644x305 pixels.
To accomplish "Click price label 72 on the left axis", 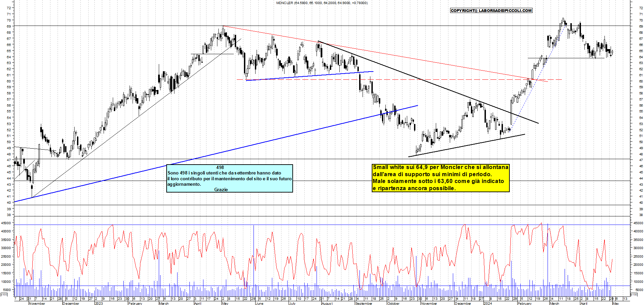I will pyautogui.click(x=9, y=8).
